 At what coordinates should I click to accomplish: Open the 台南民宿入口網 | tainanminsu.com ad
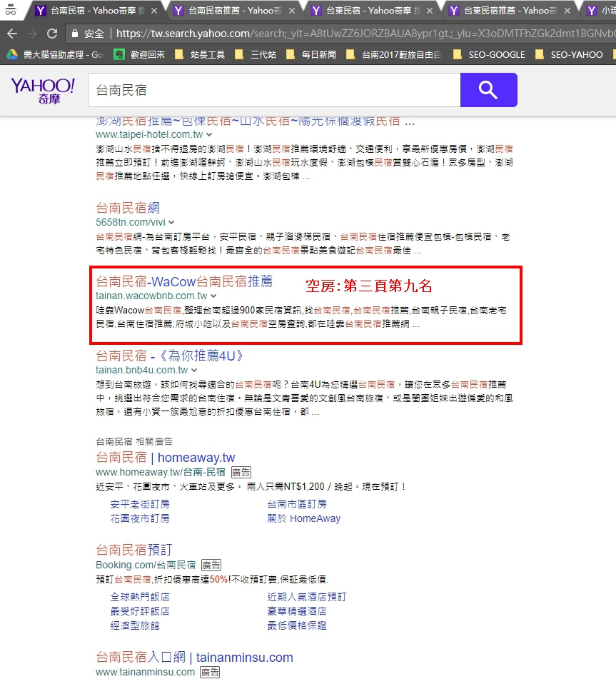pyautogui.click(x=194, y=658)
